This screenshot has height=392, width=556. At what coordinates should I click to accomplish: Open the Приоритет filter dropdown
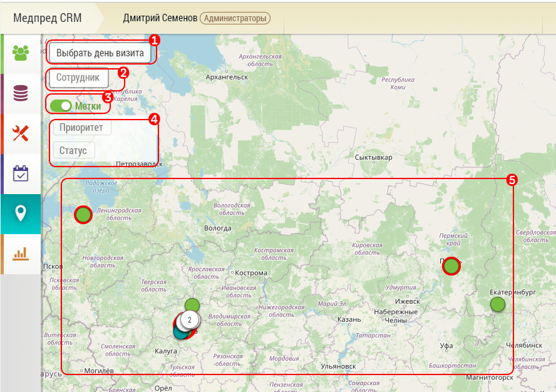pyautogui.click(x=82, y=128)
